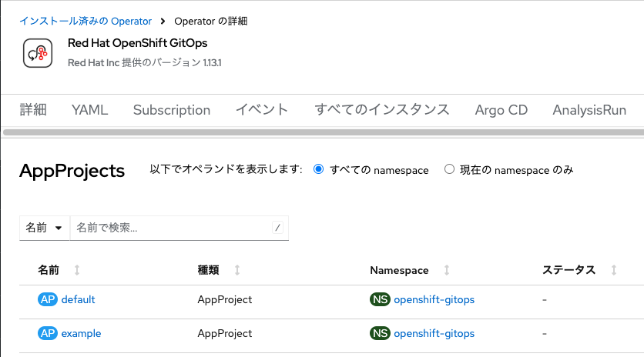This screenshot has height=357, width=644.
Task: Sort by 種類 column arrow icon
Action: point(237,270)
